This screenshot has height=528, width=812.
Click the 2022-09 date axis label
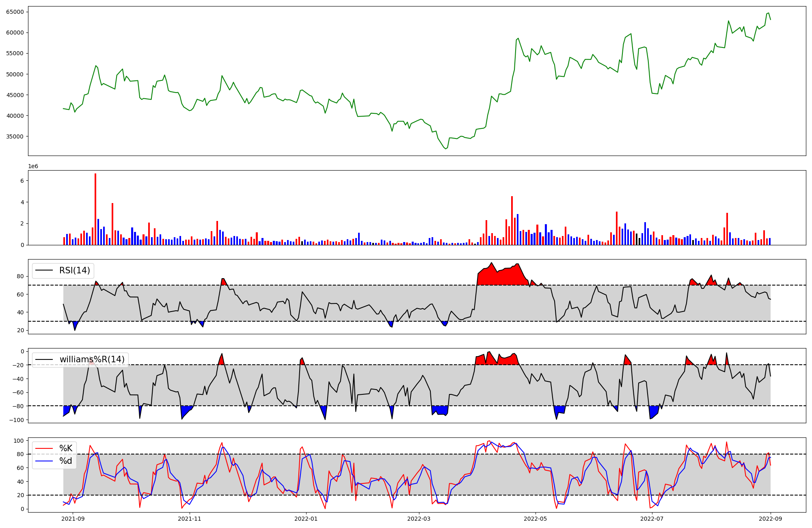pos(770,519)
